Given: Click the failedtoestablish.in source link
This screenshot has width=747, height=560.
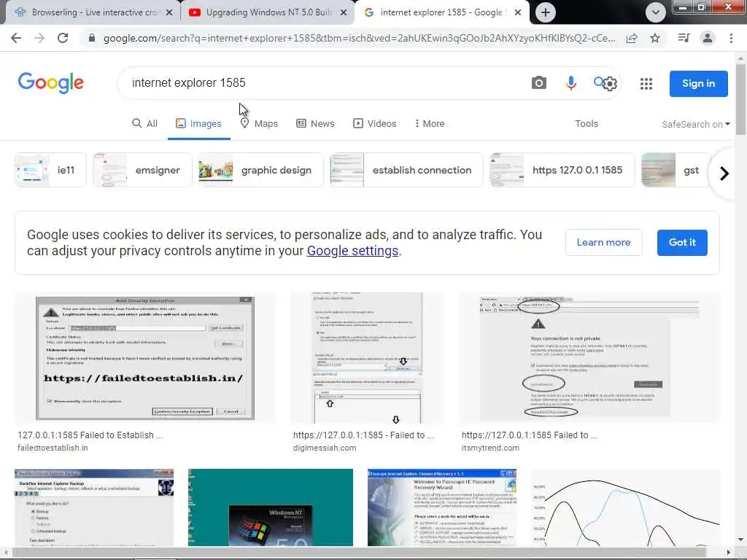Looking at the screenshot, I should click(x=53, y=448).
